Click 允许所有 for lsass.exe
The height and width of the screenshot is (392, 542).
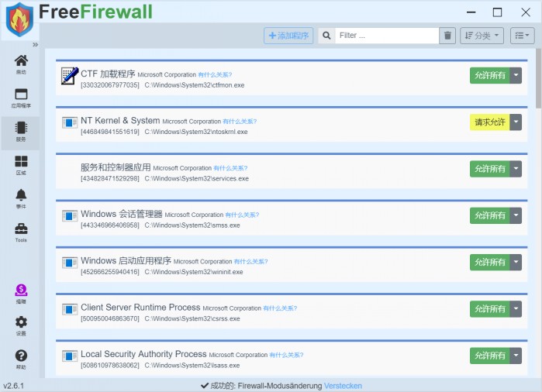pos(489,356)
